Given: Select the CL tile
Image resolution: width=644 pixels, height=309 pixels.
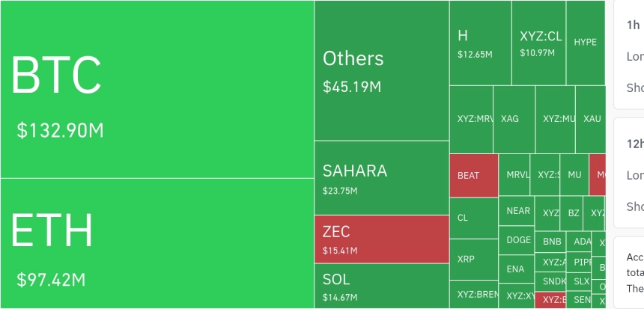Looking at the screenshot, I should tap(474, 218).
